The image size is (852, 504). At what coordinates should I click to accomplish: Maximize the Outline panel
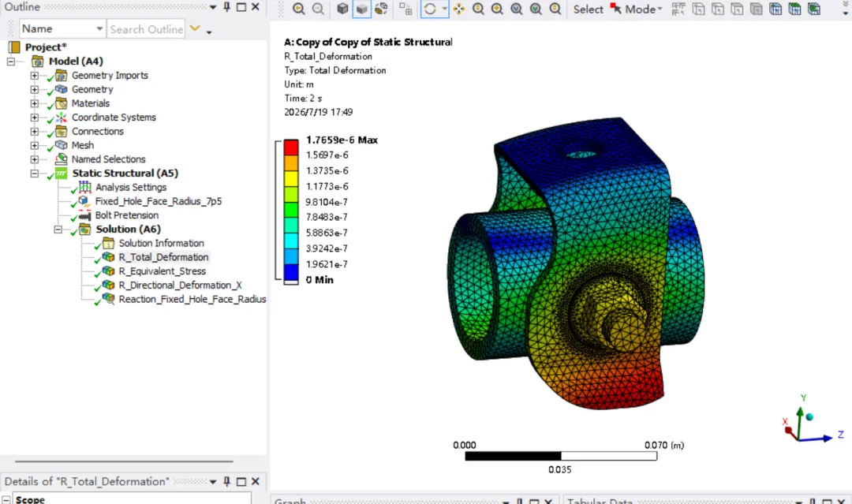[x=241, y=7]
